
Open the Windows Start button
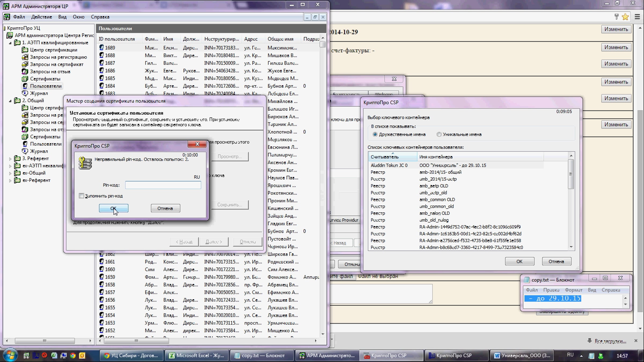(10, 355)
